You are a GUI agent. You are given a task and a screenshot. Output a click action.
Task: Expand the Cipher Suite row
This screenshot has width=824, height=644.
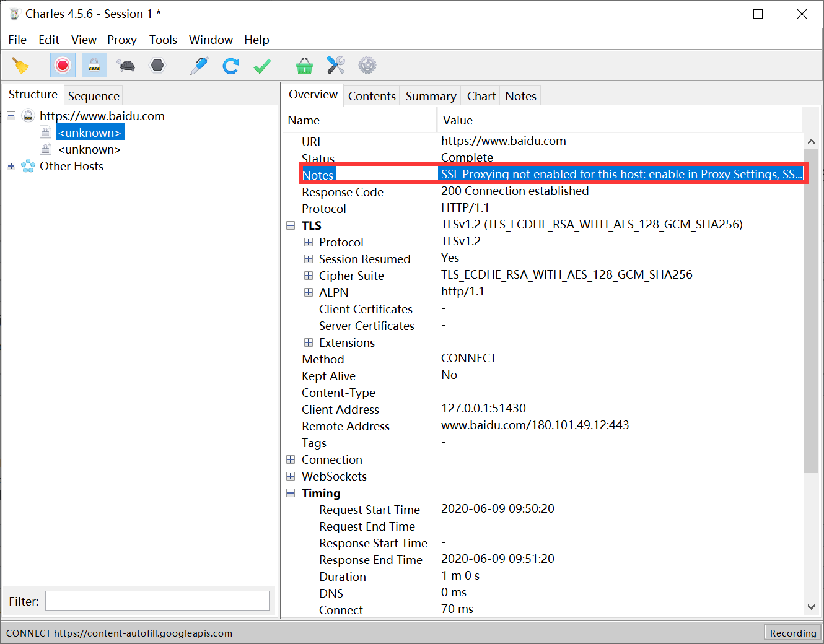pos(309,276)
